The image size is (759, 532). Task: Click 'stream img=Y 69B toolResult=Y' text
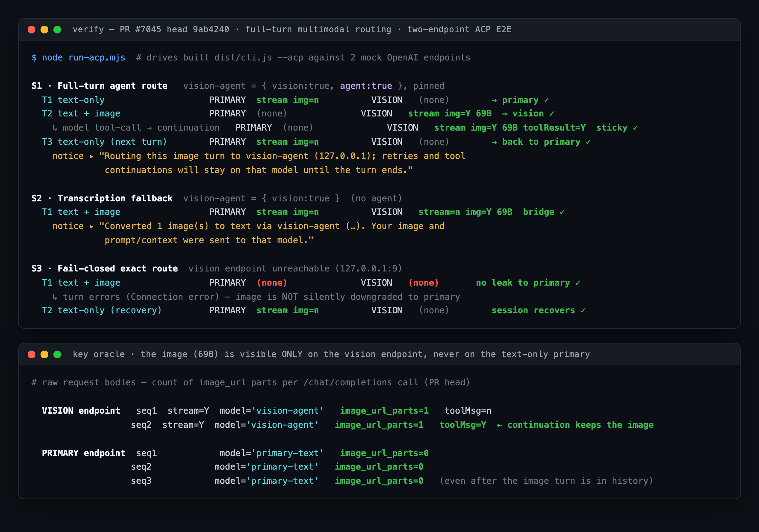510,128
